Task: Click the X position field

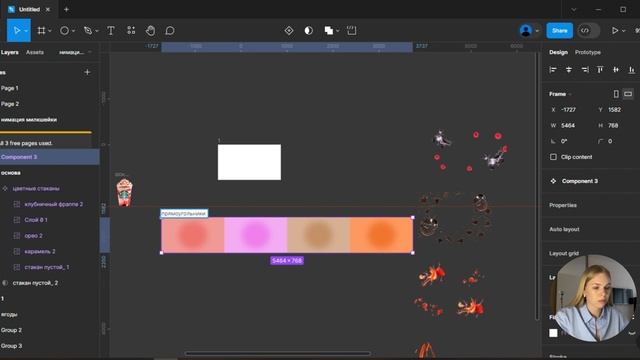Action: (569, 110)
